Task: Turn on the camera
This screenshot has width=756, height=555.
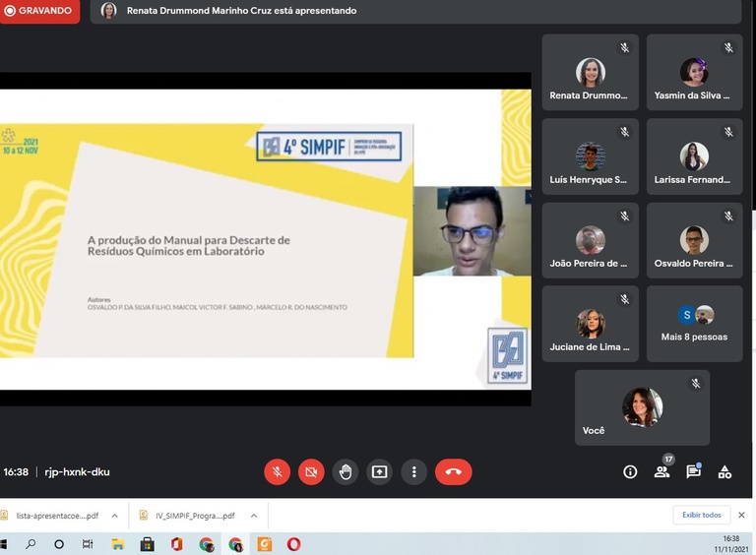Action: [x=311, y=472]
